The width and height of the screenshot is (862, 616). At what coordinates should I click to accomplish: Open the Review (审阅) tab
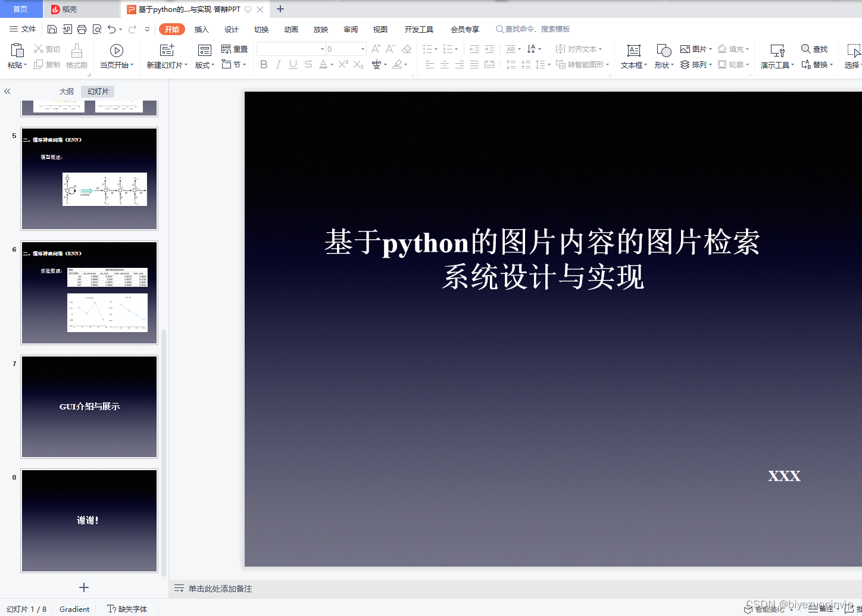[351, 29]
